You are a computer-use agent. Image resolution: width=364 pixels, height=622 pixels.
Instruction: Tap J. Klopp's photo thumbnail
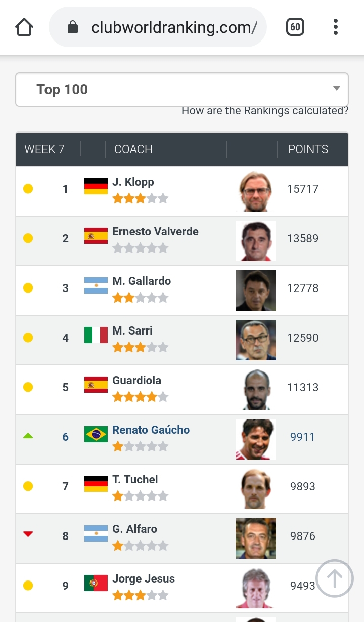click(256, 191)
